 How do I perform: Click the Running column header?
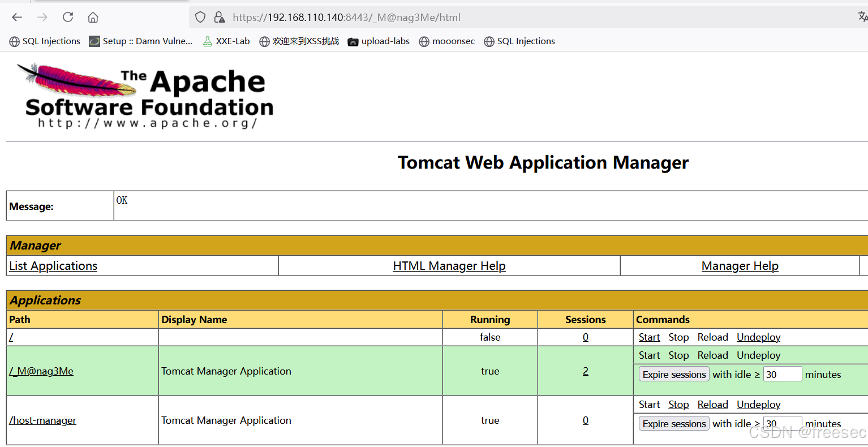pyautogui.click(x=490, y=320)
